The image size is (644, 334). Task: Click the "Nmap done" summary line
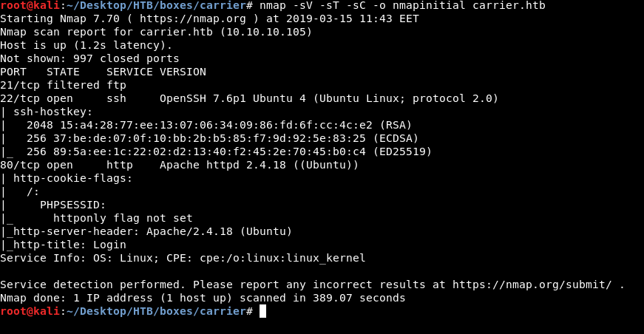pyautogui.click(x=203, y=298)
